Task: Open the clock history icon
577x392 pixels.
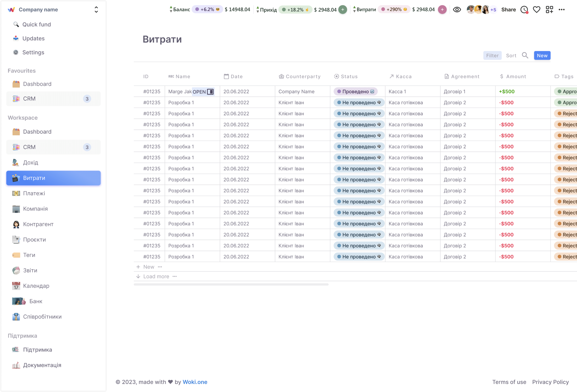Action: point(524,10)
